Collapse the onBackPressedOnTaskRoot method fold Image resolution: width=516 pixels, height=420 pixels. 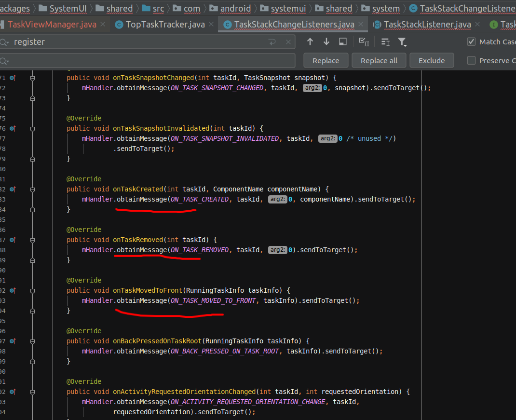pyautogui.click(x=33, y=341)
